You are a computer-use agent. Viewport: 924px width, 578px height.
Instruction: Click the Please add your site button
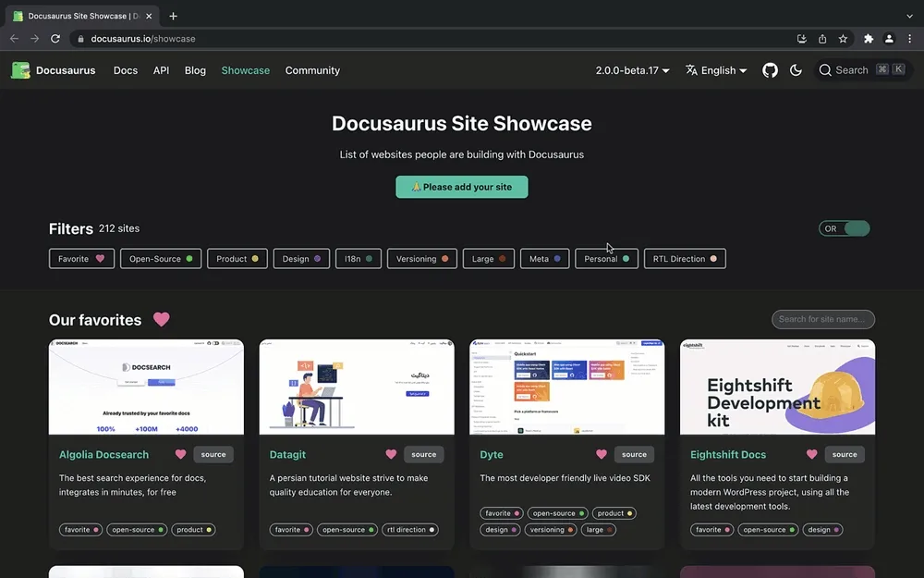pos(461,187)
